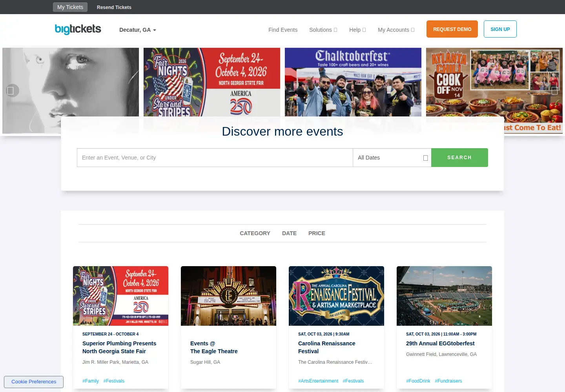Open Events @ The Eagle Theatre title
565x392 pixels.
click(214, 347)
